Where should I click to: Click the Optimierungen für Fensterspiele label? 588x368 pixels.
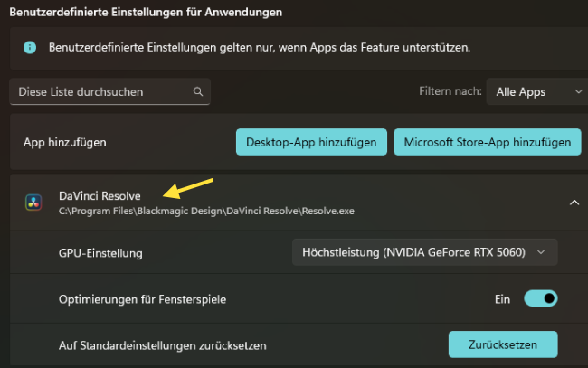click(x=143, y=299)
